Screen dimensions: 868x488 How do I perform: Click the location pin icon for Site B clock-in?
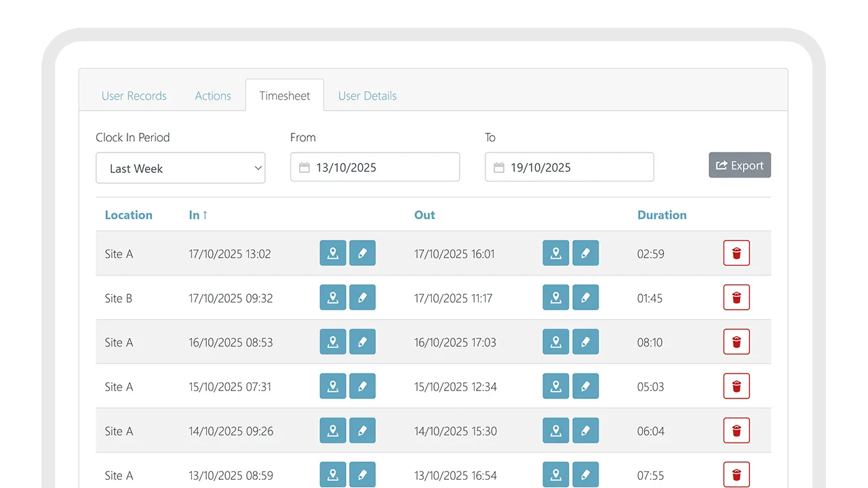click(x=332, y=297)
